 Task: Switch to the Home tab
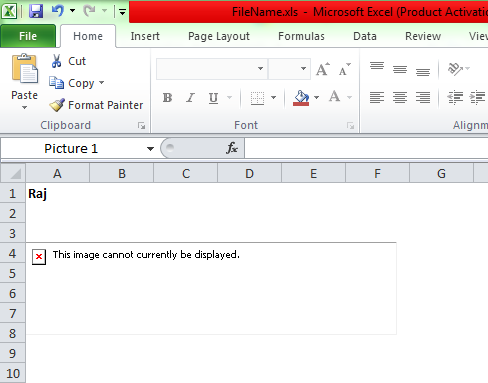point(88,36)
